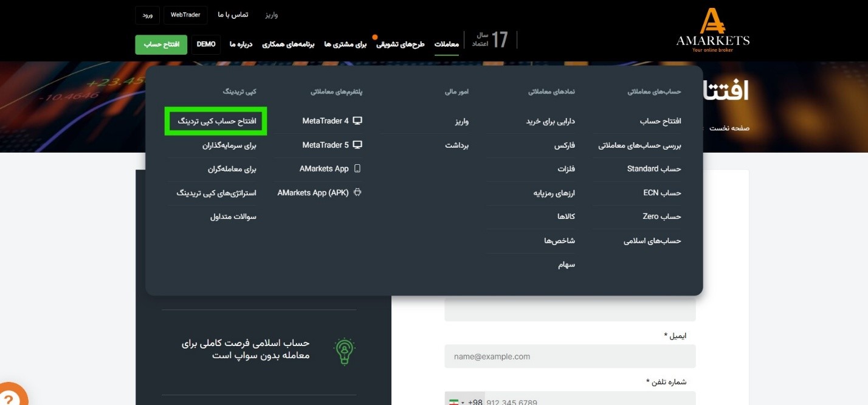Click the برداشت withdrawal link

tap(456, 145)
